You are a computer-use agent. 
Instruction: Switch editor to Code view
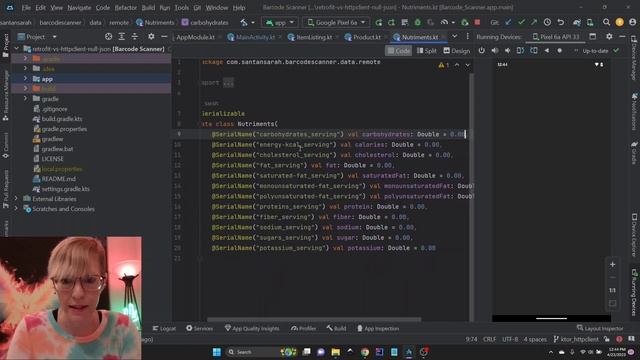click(x=398, y=51)
